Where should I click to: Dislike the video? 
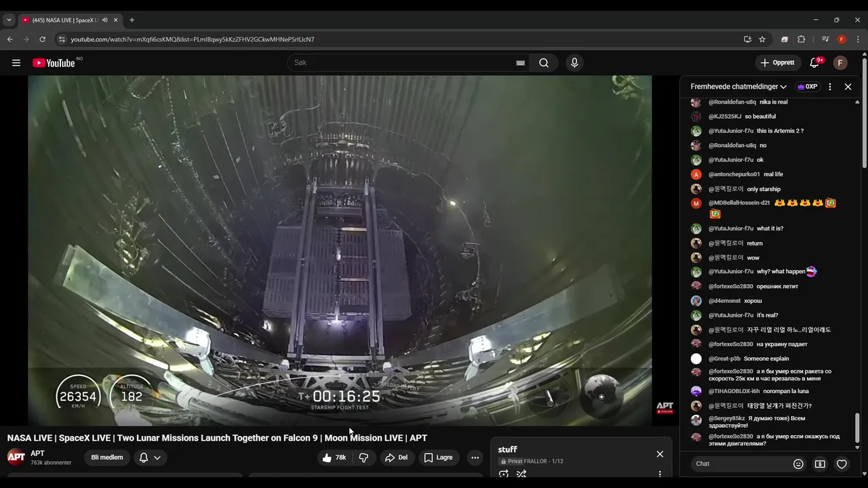[363, 457]
